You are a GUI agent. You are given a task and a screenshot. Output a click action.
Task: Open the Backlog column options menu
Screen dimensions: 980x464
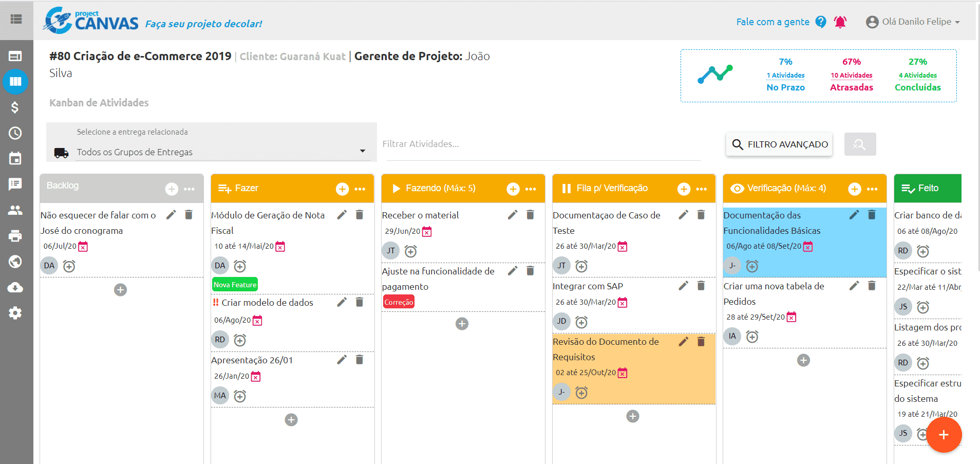(x=190, y=189)
